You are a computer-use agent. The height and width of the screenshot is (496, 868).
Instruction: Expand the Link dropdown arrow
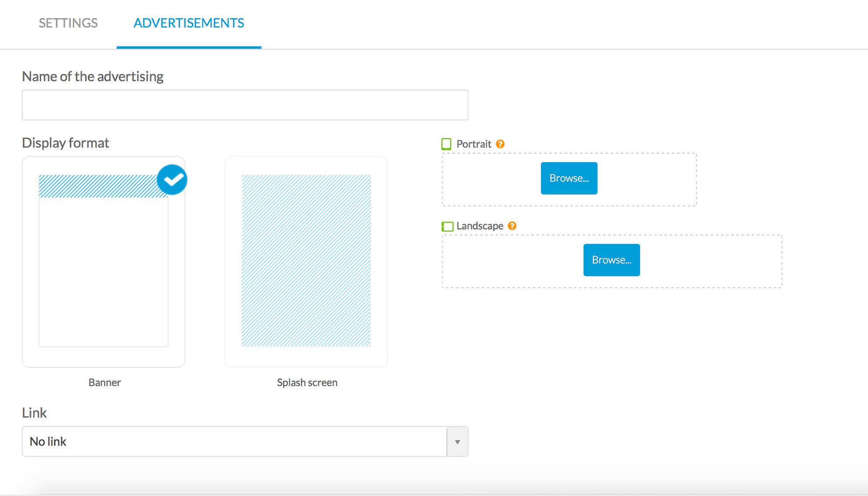click(457, 442)
